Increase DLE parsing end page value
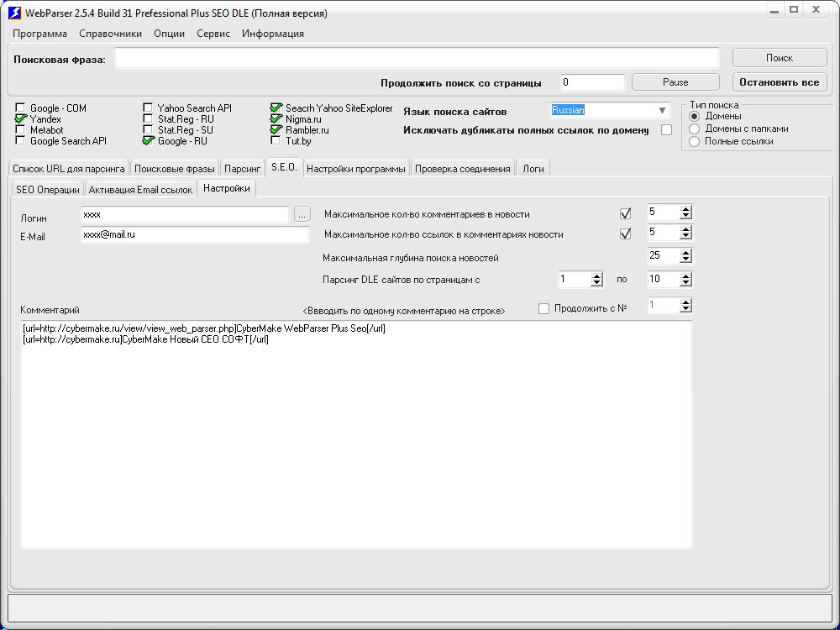840x630 pixels. pyautogui.click(x=685, y=276)
